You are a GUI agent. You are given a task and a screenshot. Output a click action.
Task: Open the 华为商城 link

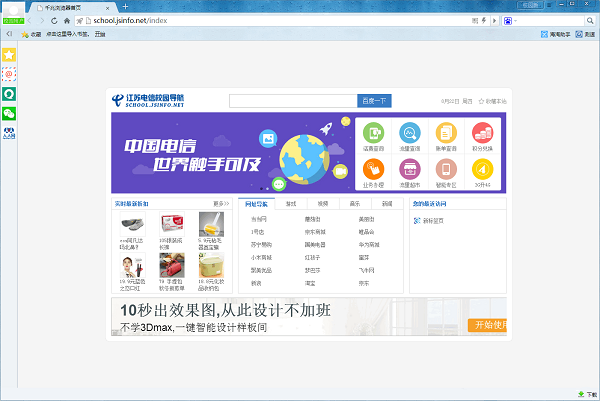(369, 245)
